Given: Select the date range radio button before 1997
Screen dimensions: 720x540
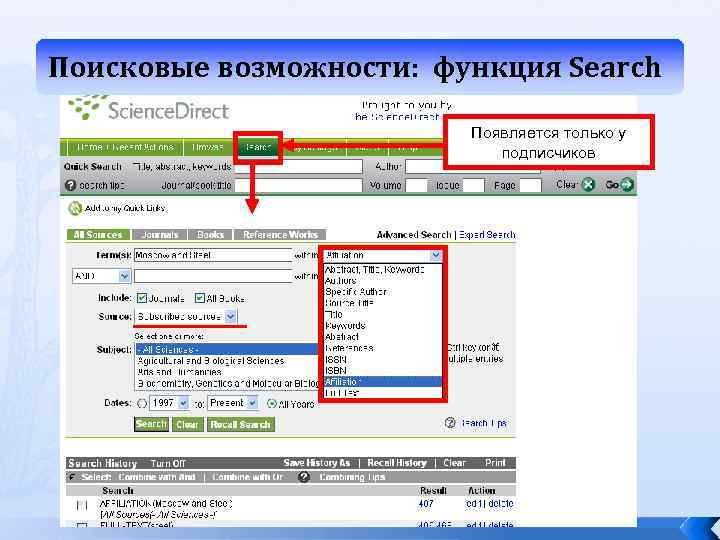Looking at the screenshot, I should (x=142, y=404).
